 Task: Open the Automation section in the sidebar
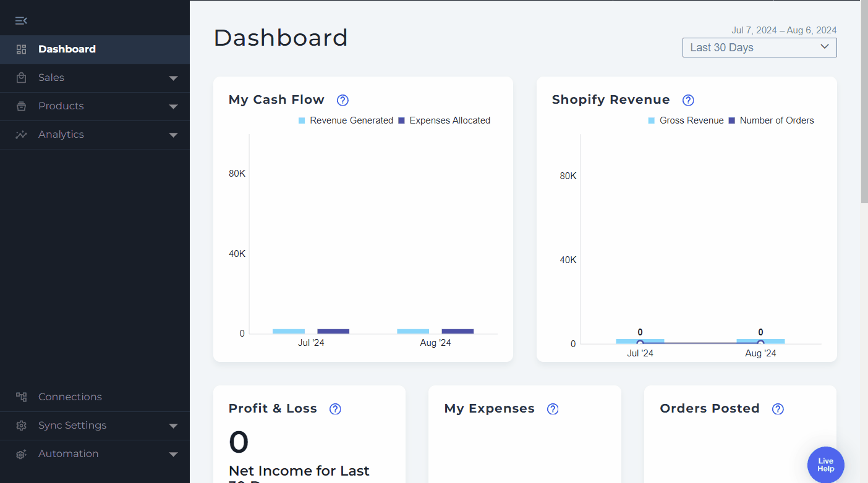(x=68, y=454)
